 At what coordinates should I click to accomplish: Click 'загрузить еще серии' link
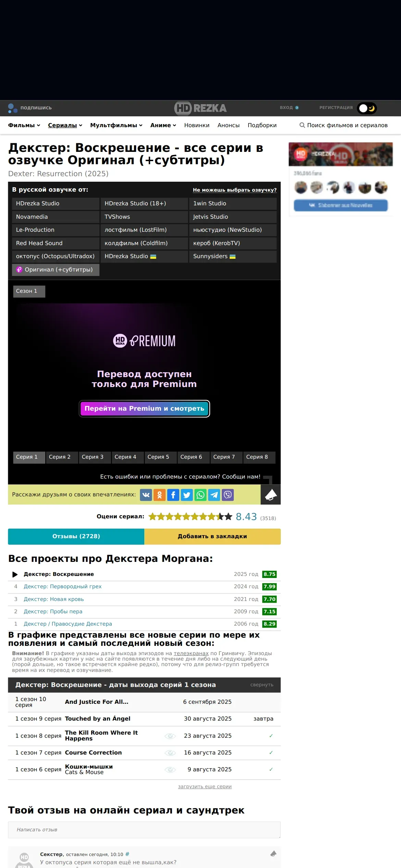pos(205,787)
